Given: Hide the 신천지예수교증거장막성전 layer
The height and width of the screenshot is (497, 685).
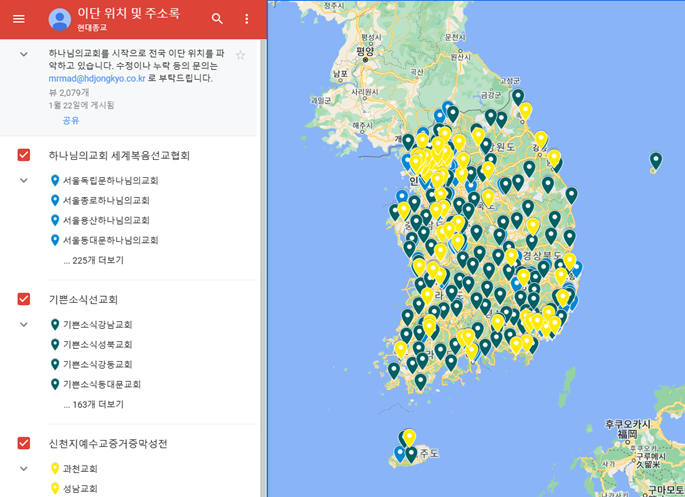Looking at the screenshot, I should [24, 443].
